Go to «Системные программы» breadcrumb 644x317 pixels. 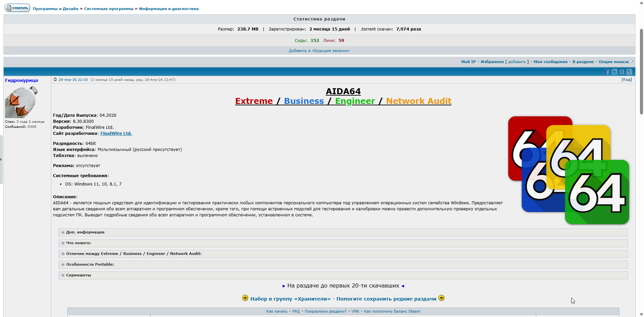click(109, 9)
